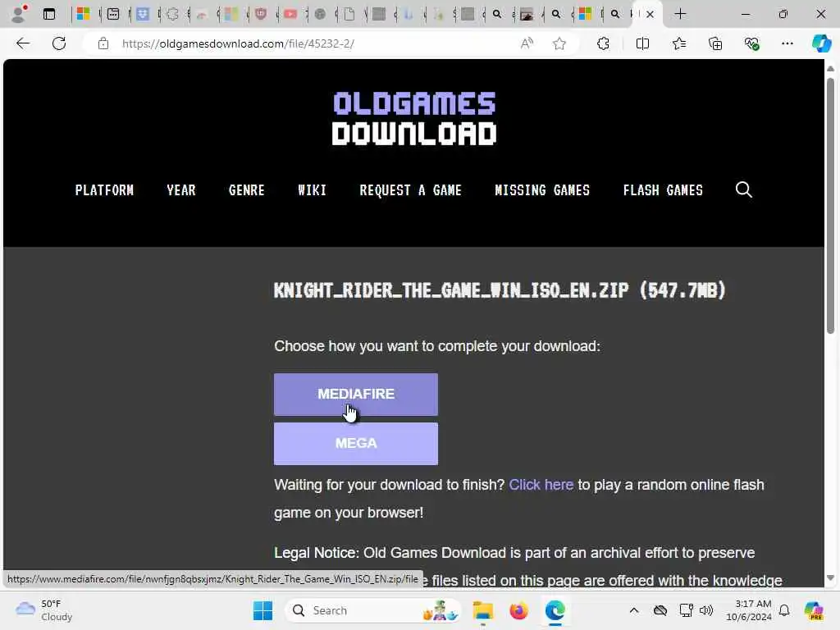The height and width of the screenshot is (630, 840).
Task: Open the Copilot sidebar icon
Action: [x=821, y=43]
